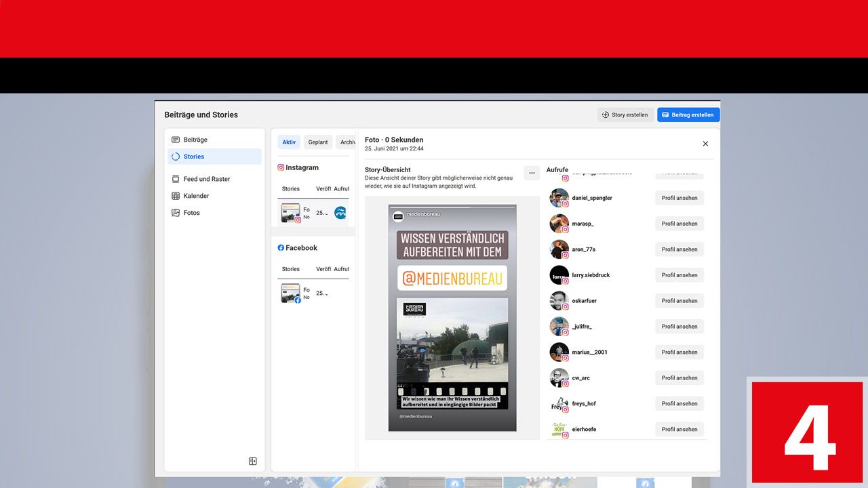Click the story preview image
The image size is (868, 488).
452,318
